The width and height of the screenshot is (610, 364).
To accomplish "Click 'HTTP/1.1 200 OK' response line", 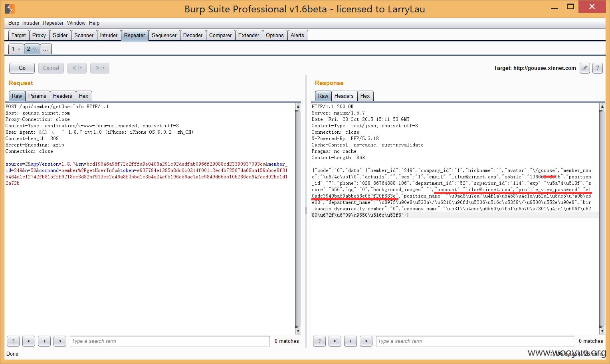I will pyautogui.click(x=333, y=107).
